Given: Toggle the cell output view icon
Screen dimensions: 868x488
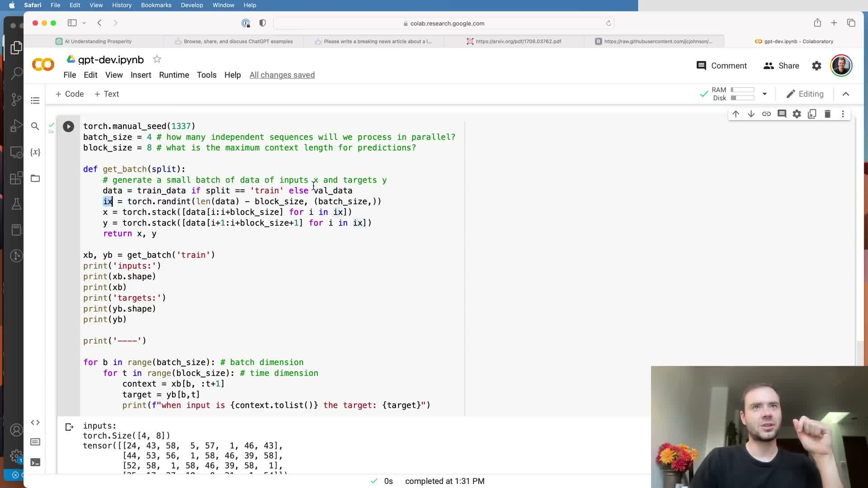Looking at the screenshot, I should [69, 427].
